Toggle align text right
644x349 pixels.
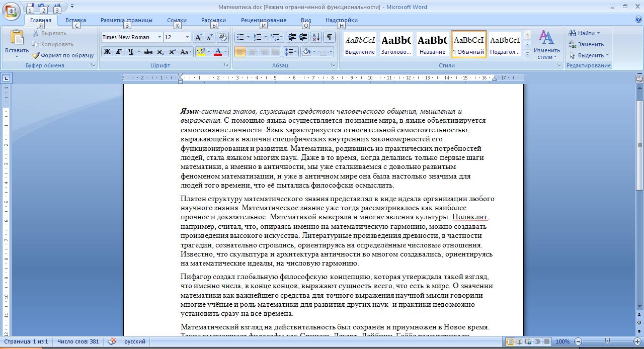(x=264, y=52)
